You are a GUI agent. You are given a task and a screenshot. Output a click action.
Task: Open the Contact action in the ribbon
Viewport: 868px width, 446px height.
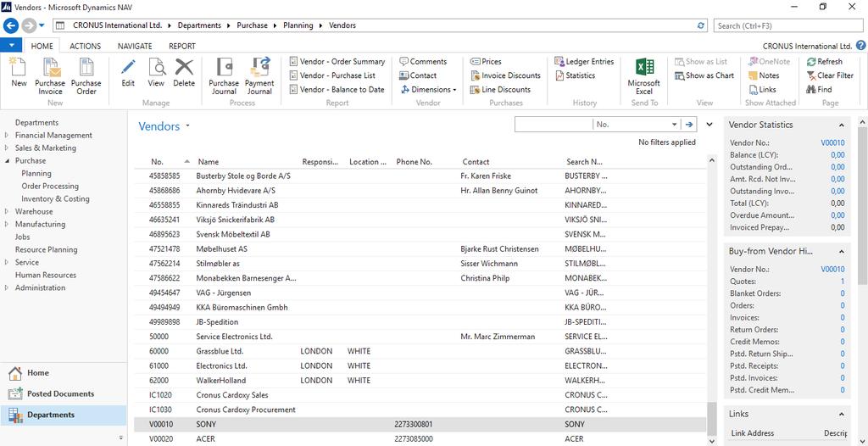(418, 75)
